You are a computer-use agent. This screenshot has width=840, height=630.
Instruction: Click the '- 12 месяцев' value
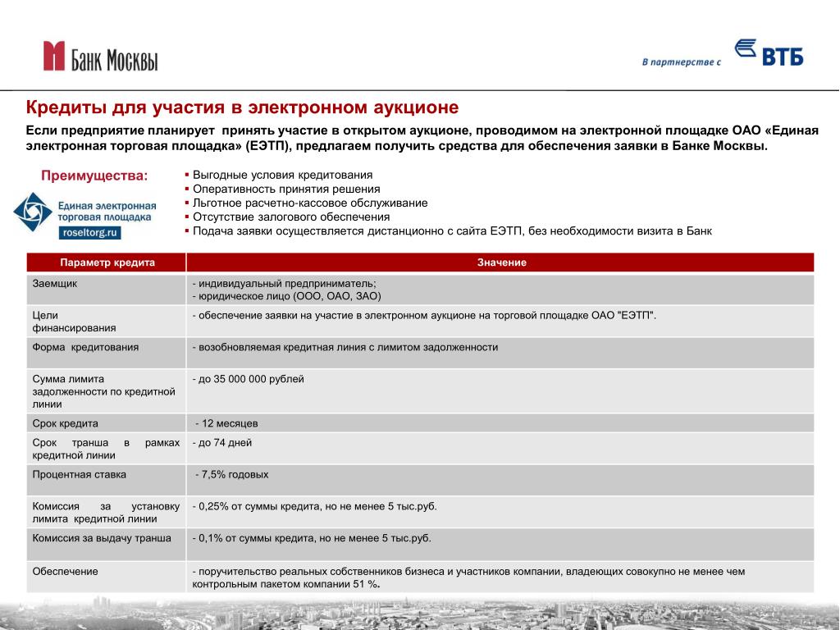(x=226, y=423)
